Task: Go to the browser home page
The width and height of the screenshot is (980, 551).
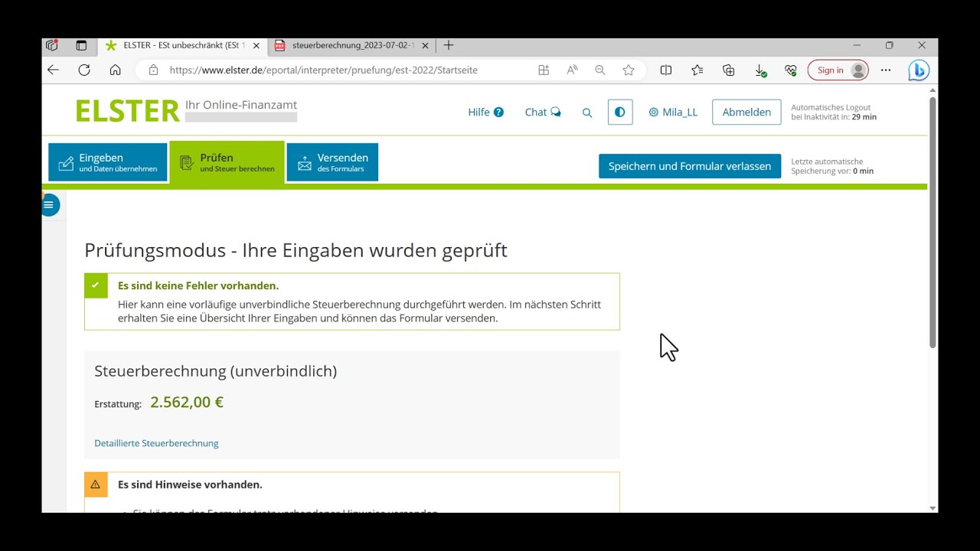Action: click(x=115, y=70)
